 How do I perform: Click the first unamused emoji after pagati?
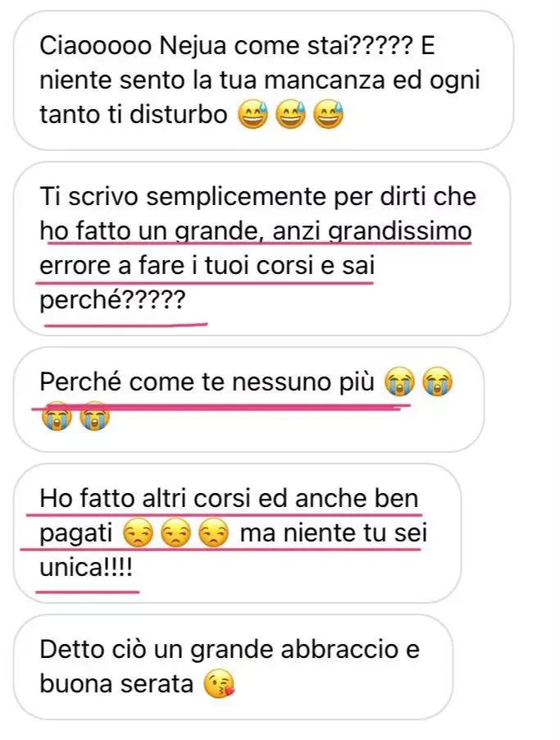point(138,534)
